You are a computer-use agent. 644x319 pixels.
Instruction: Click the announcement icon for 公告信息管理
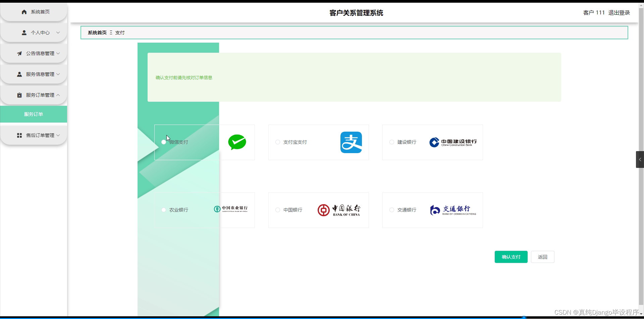[19, 53]
